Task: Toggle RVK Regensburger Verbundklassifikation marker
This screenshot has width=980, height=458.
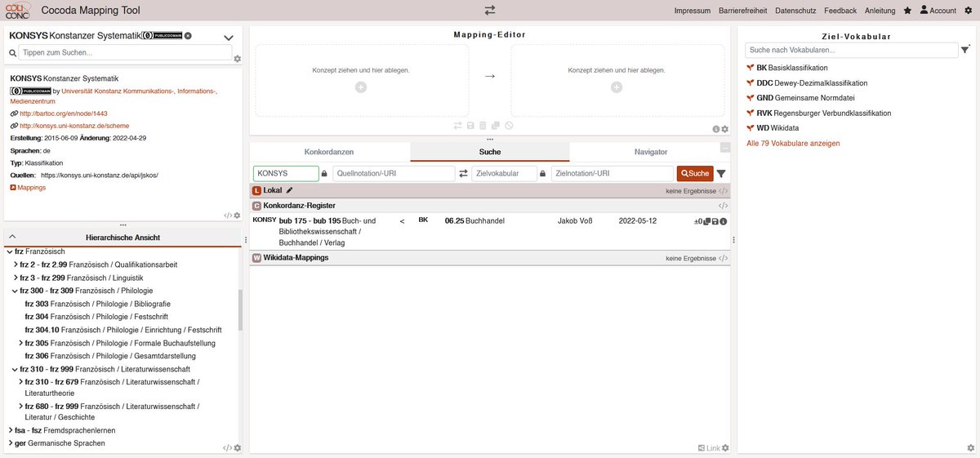Action: (751, 113)
